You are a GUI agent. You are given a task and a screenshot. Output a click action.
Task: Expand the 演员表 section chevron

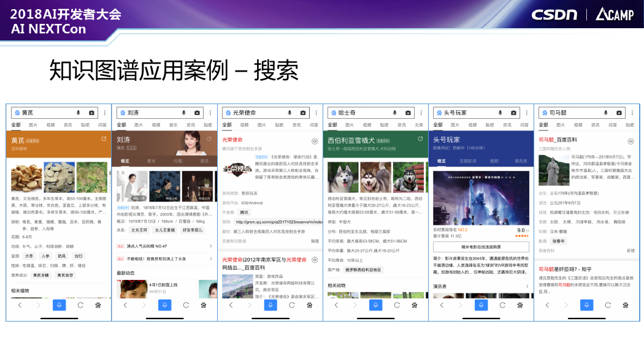pos(527,286)
